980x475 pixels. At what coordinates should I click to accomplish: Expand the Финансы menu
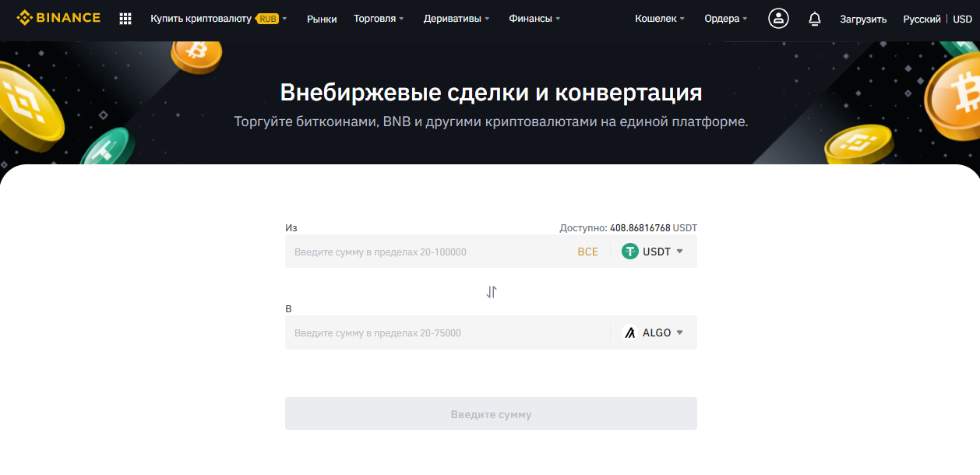(x=534, y=19)
